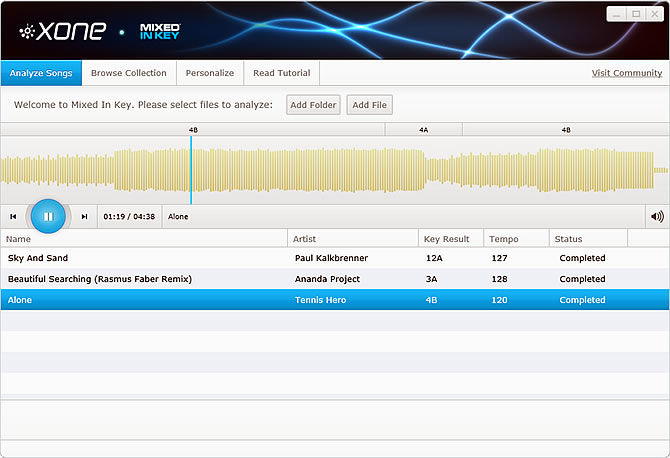Click artist Tennis Hero
The width and height of the screenshot is (670, 458).
point(320,300)
